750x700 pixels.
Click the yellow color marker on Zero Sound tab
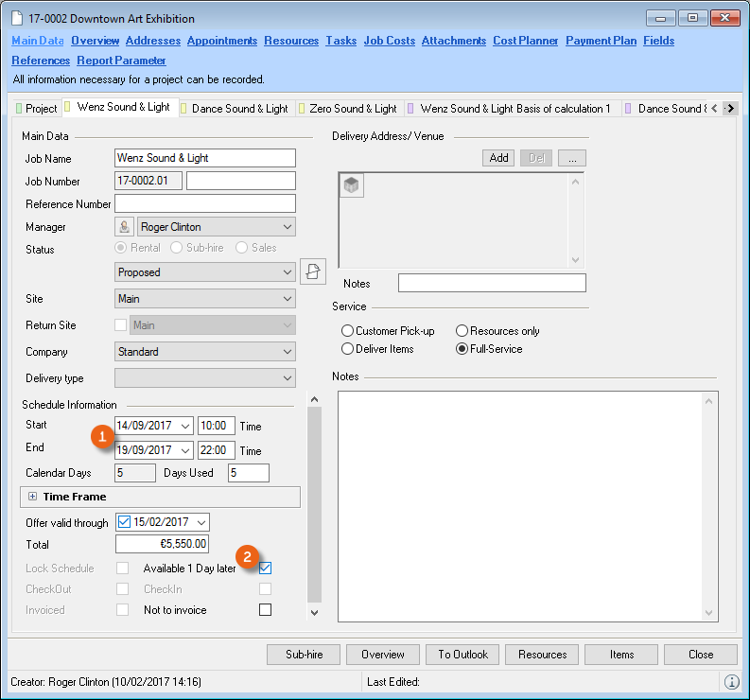coord(302,109)
